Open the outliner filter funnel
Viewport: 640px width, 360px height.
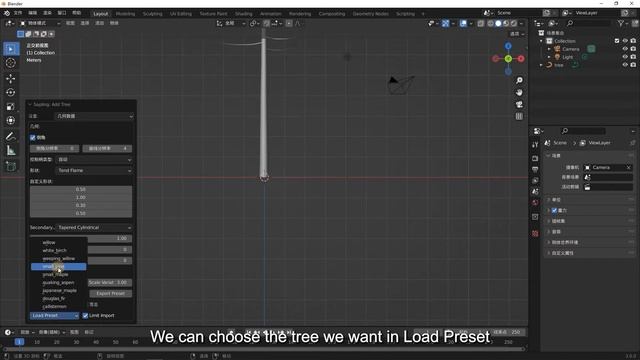621,24
